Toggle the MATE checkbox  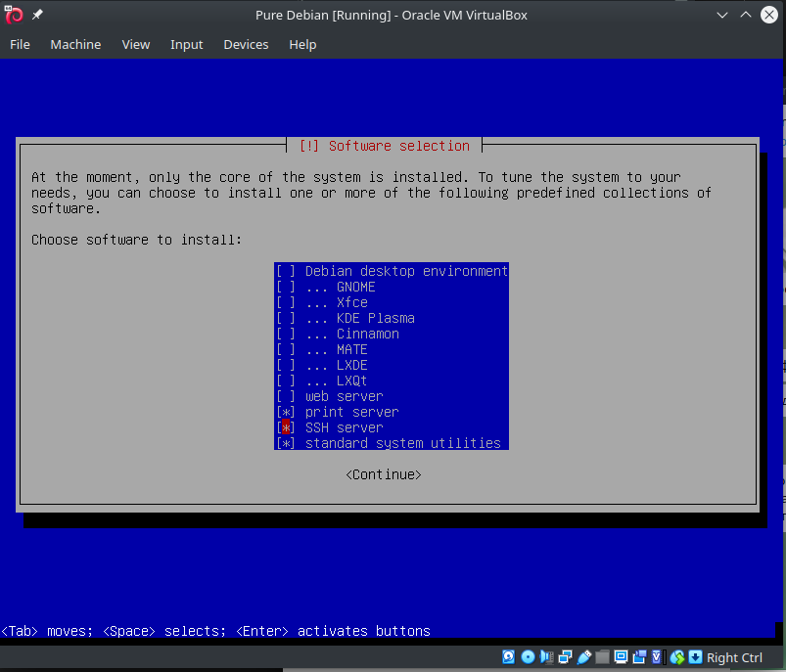click(286, 349)
